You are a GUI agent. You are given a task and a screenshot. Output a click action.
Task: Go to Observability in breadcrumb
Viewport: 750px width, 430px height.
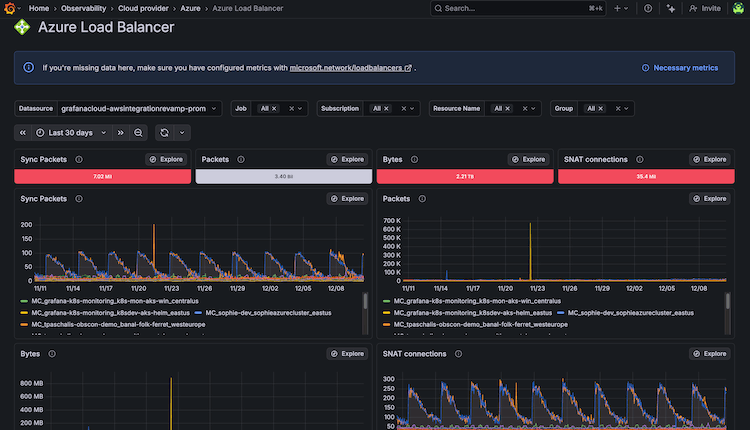(x=84, y=8)
